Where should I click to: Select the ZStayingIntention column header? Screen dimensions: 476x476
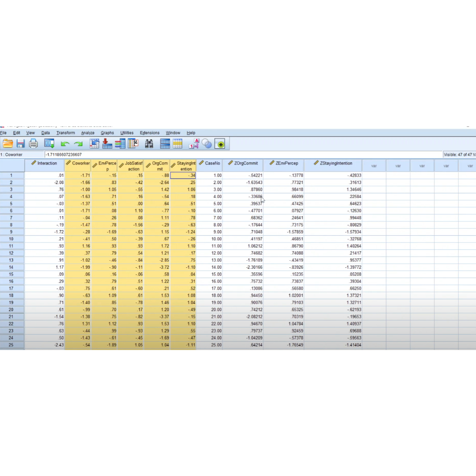click(x=333, y=164)
